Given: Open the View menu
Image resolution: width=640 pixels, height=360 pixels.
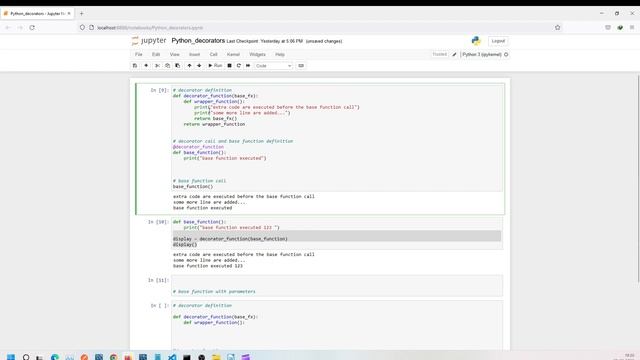Looking at the screenshot, I should click(x=174, y=54).
